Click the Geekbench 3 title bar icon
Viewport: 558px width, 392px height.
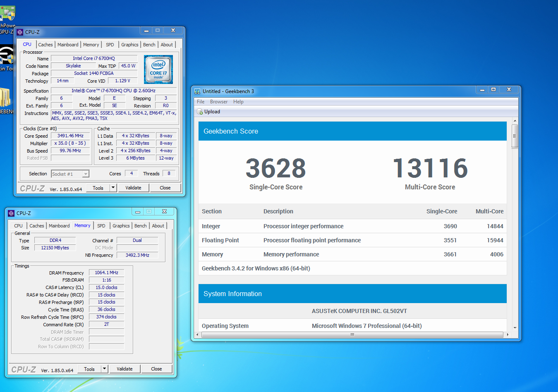(197, 91)
